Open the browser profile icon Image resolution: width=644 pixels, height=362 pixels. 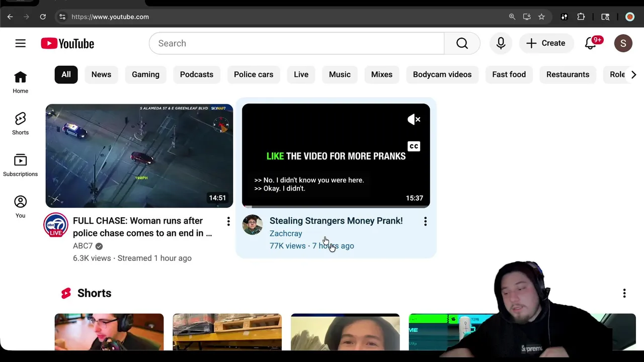coord(630,17)
